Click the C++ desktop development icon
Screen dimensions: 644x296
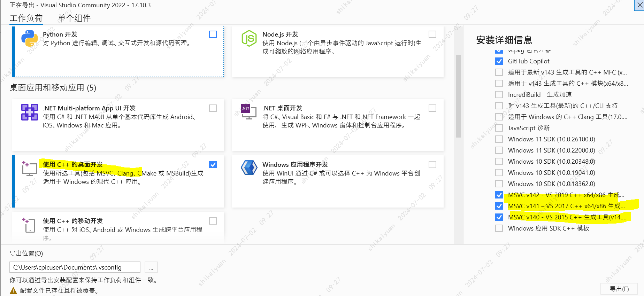tap(30, 168)
